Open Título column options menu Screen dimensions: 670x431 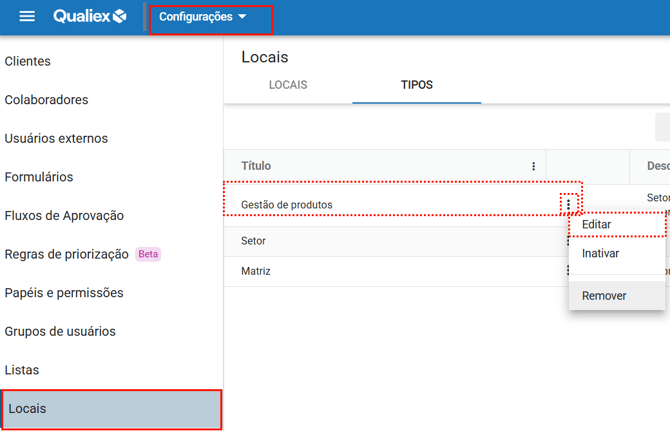coord(534,167)
